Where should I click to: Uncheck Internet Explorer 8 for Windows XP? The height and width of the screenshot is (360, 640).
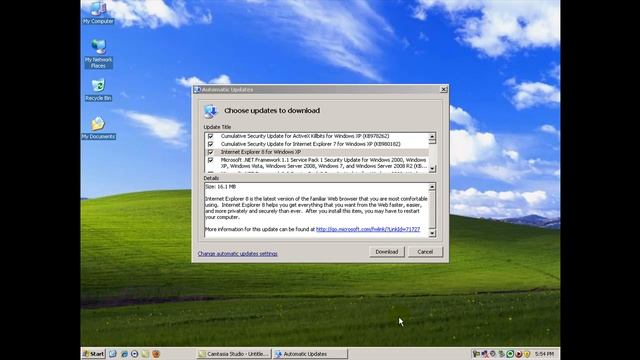pos(211,152)
